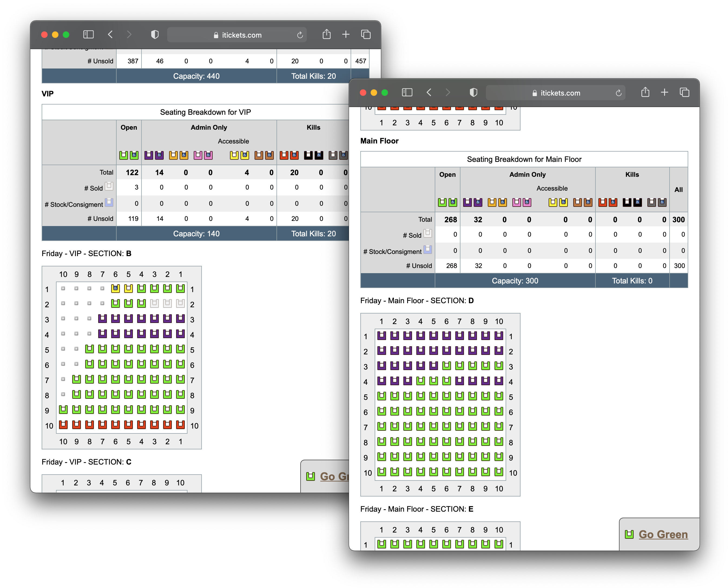The width and height of the screenshot is (728, 588).
Task: Select green seat 10 in row 9, VIP Section B
Action: [63, 410]
